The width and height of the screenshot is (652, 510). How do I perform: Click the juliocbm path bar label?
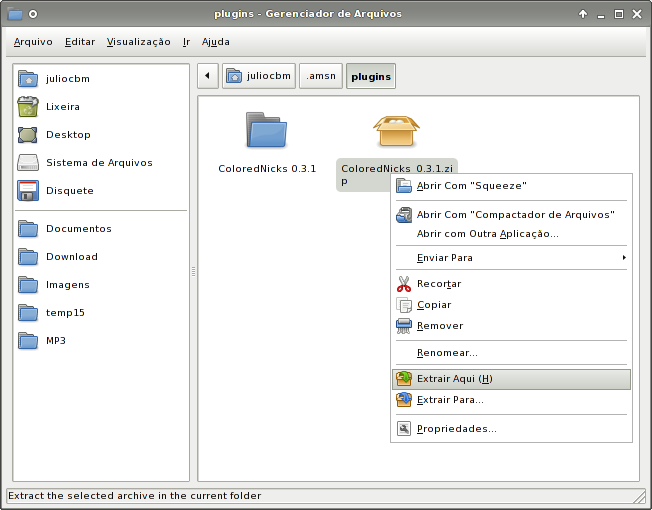(x=269, y=76)
